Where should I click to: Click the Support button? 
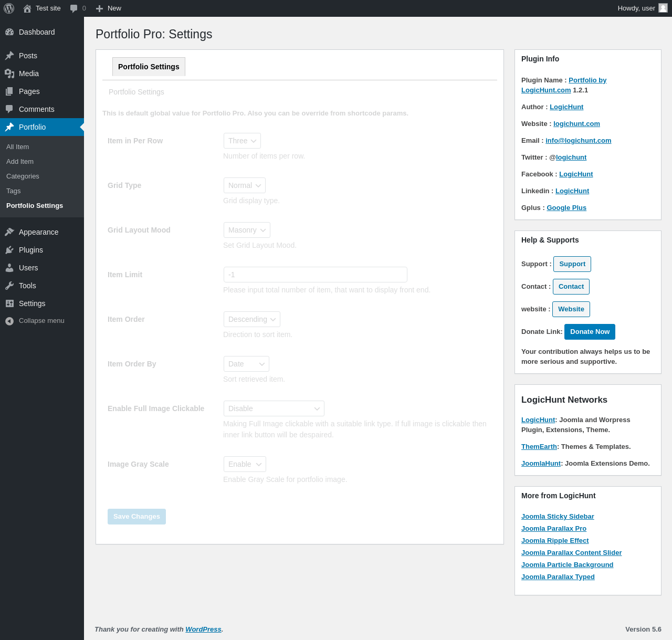(x=572, y=264)
